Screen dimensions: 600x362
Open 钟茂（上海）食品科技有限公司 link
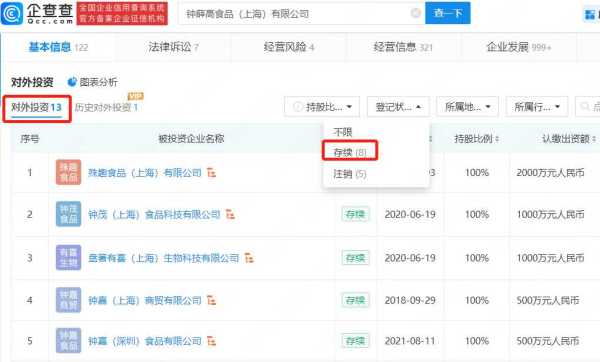pos(154,214)
